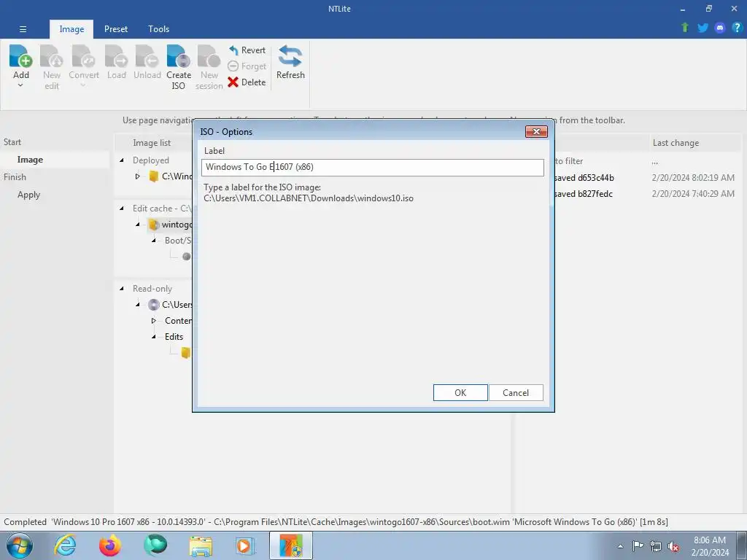Open the Discord link icon
The image size is (747, 560).
click(720, 28)
